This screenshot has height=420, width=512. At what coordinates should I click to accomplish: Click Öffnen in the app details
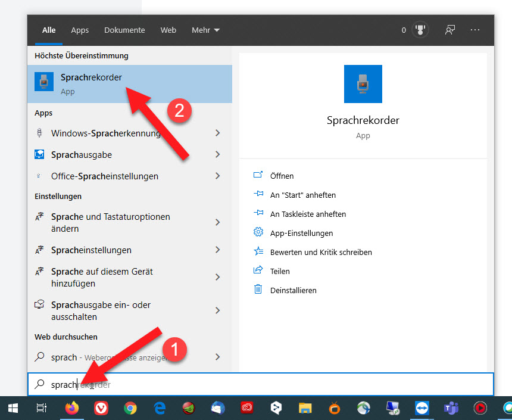282,176
